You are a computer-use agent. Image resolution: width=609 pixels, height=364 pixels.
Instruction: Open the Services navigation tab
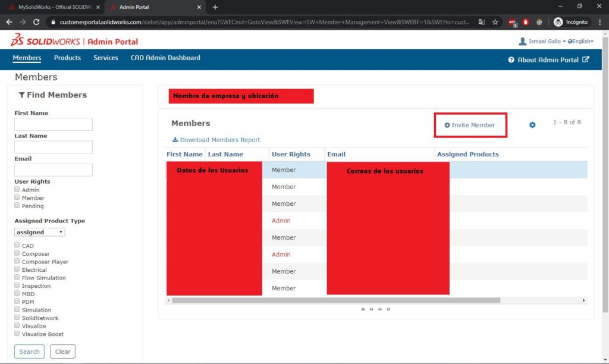[x=106, y=58]
